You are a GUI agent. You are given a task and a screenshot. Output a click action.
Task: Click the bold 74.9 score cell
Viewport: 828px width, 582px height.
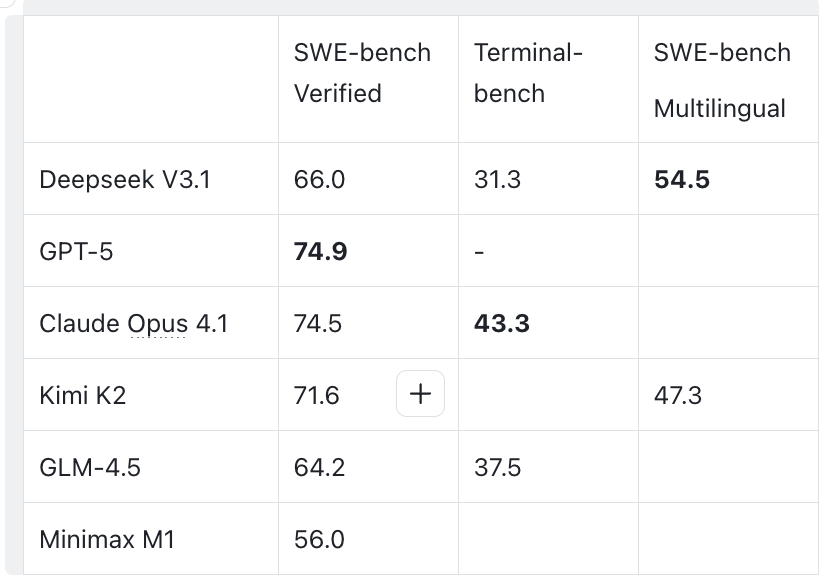(x=320, y=252)
